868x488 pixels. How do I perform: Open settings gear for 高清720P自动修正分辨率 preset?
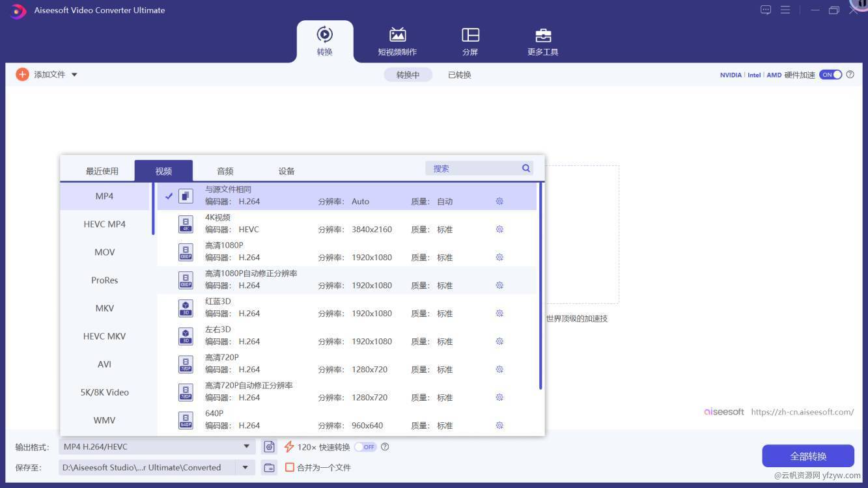click(x=499, y=398)
